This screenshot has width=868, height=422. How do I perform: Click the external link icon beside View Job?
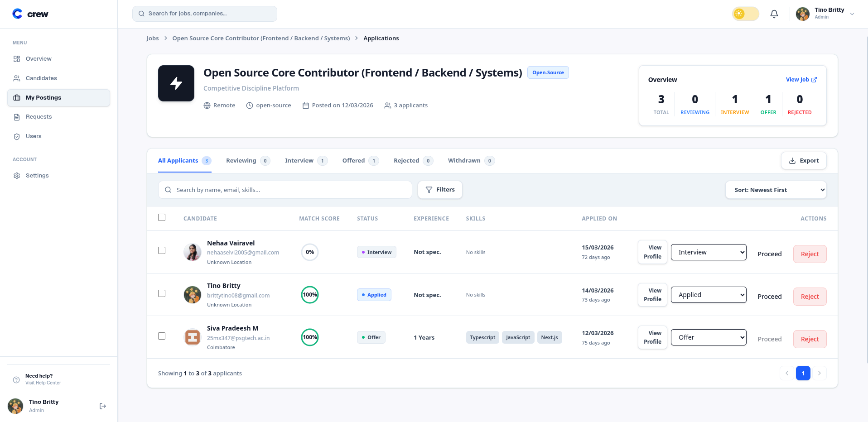point(814,80)
